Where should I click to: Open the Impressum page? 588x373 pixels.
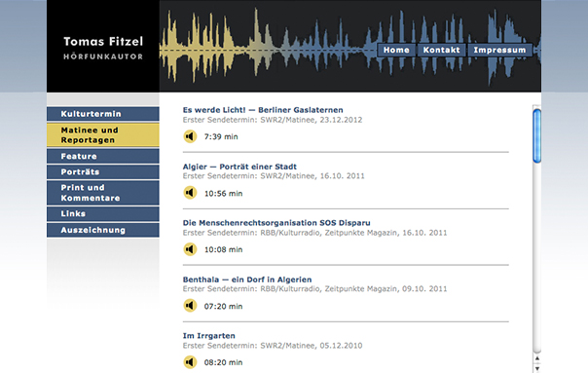[x=499, y=50]
